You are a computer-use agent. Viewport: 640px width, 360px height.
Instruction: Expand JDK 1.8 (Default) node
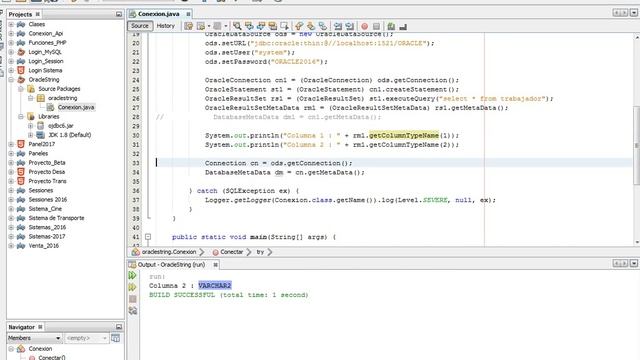31,135
